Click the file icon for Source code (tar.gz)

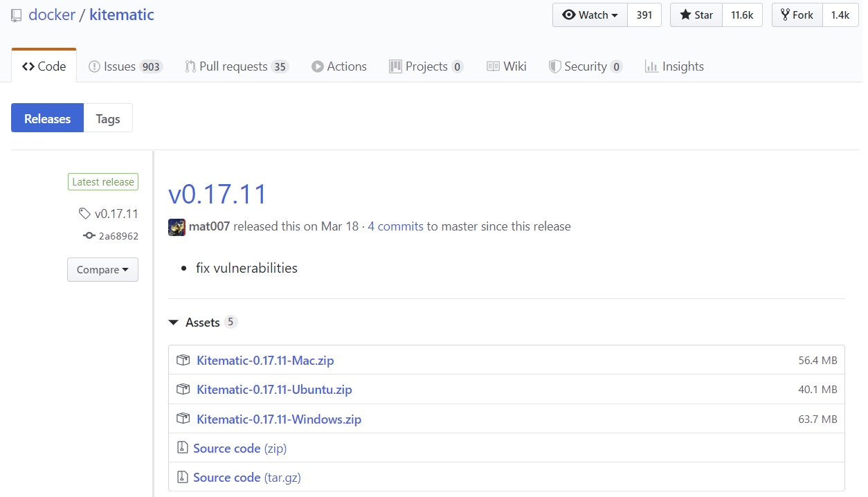click(x=183, y=477)
